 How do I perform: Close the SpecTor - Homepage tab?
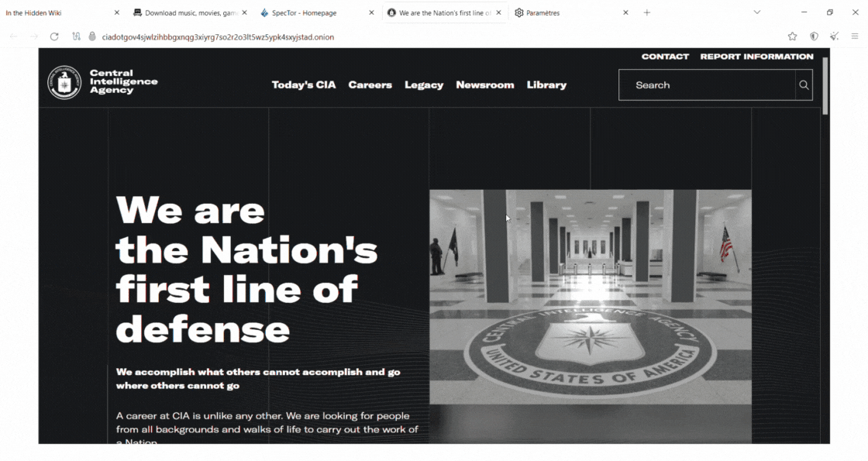(371, 12)
